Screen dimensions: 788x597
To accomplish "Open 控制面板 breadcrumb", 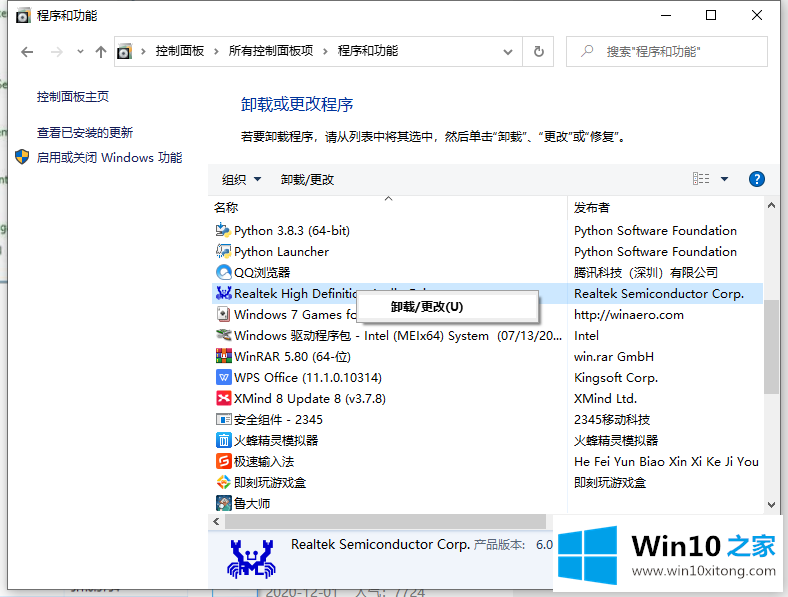I will [180, 51].
